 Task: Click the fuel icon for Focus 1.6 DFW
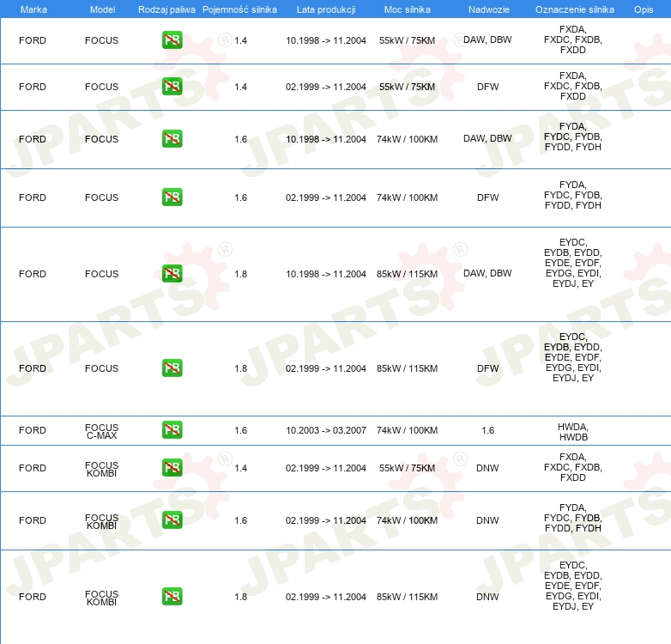click(x=172, y=197)
